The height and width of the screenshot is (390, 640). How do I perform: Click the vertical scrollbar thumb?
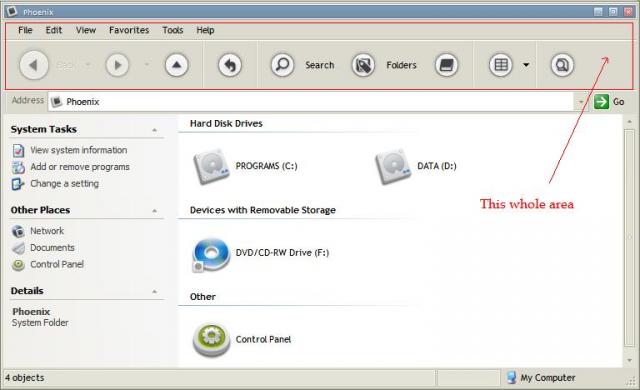click(x=629, y=238)
